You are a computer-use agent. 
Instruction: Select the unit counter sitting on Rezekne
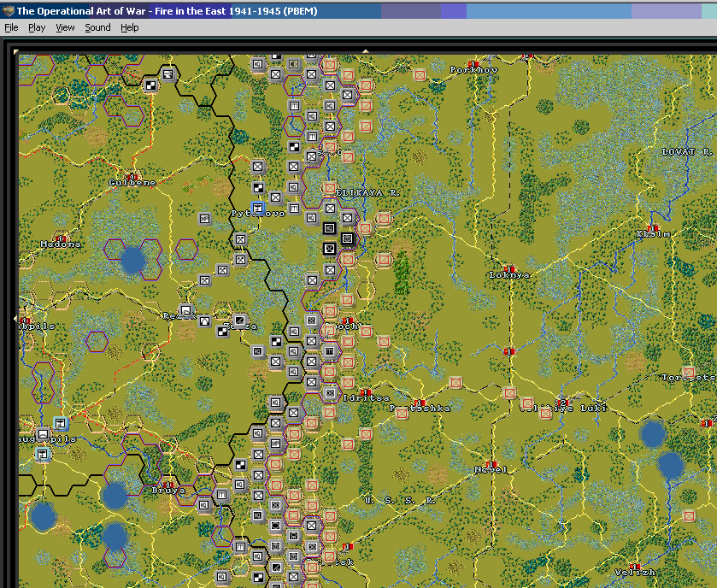point(186,311)
